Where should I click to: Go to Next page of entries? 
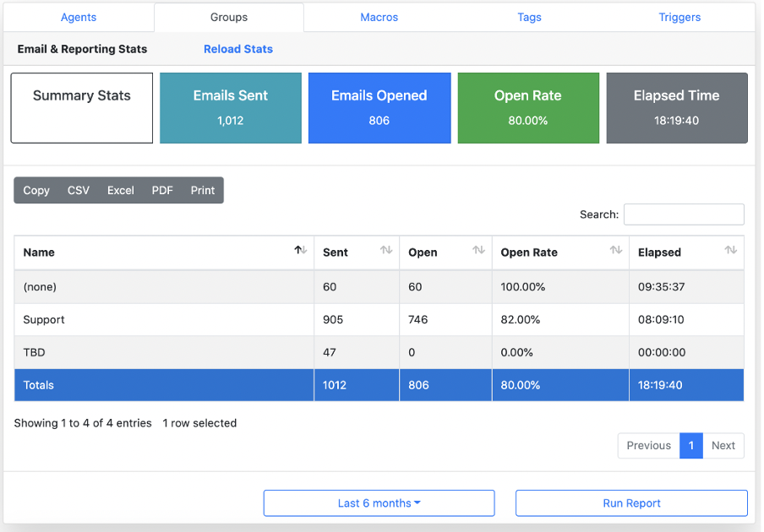click(723, 445)
